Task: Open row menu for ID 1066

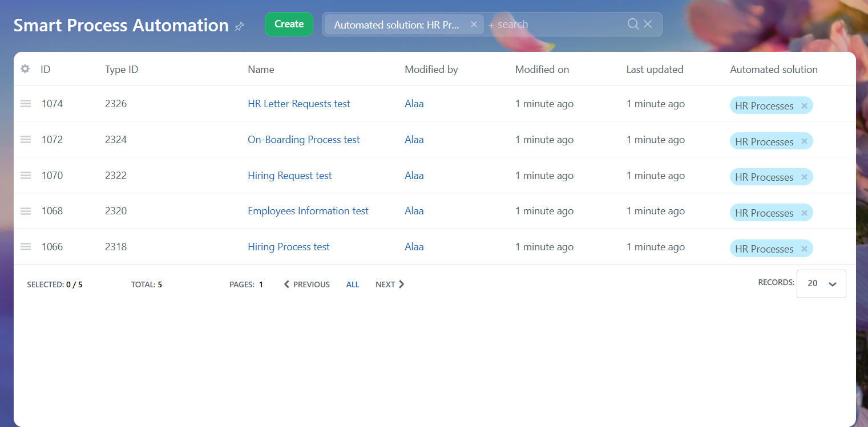Action: [x=26, y=247]
